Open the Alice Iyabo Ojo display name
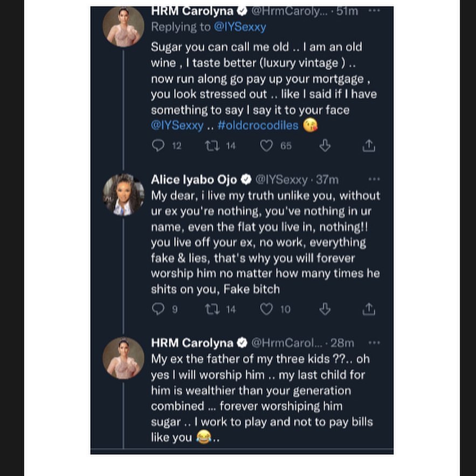The image size is (476, 476). point(194,179)
